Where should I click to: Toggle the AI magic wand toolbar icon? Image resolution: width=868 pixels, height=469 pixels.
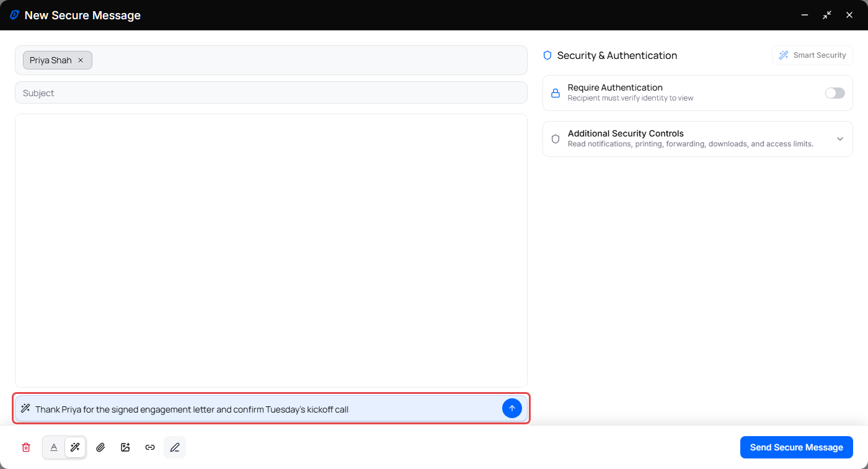[x=75, y=447]
